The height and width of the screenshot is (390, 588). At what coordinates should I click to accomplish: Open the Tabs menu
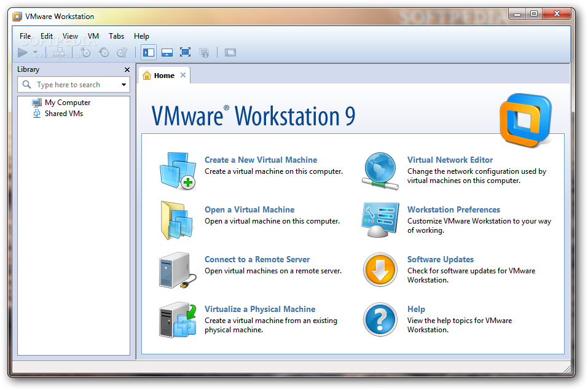pos(116,36)
